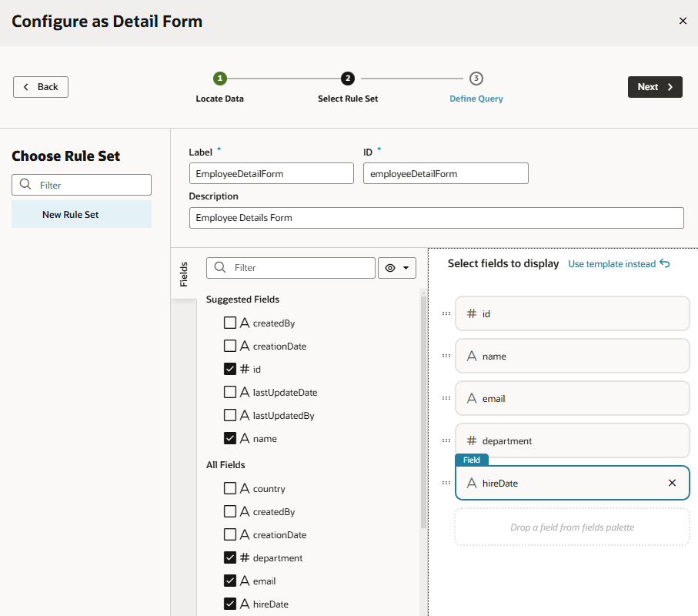Click the Use template instead link
The height and width of the screenshot is (616, 698).
(x=612, y=264)
